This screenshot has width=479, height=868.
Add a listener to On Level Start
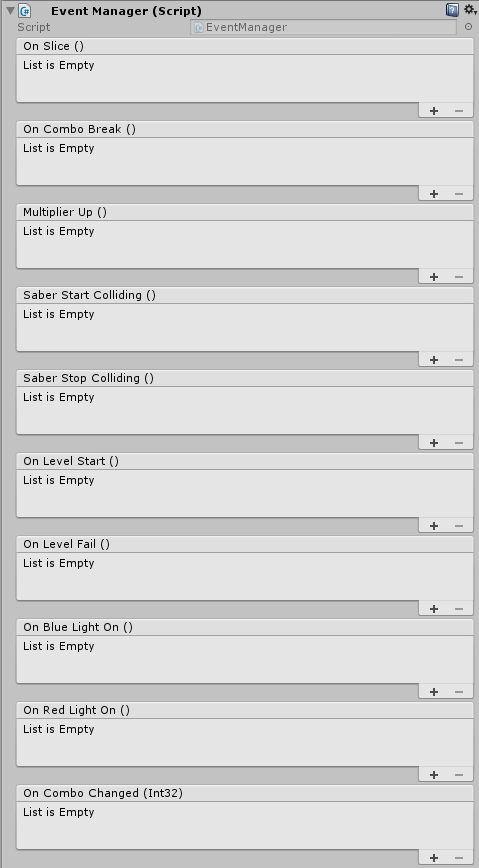pyautogui.click(x=434, y=526)
